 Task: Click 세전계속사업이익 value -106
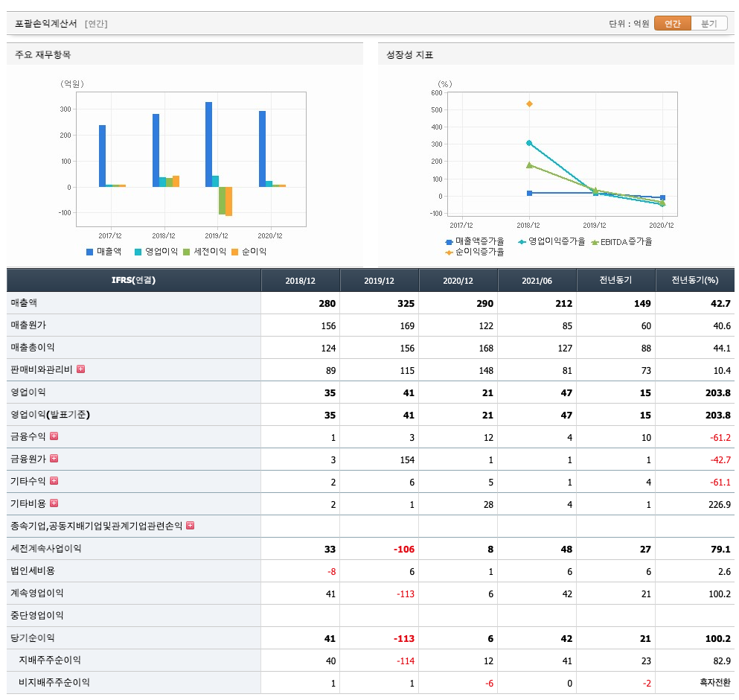(x=404, y=549)
